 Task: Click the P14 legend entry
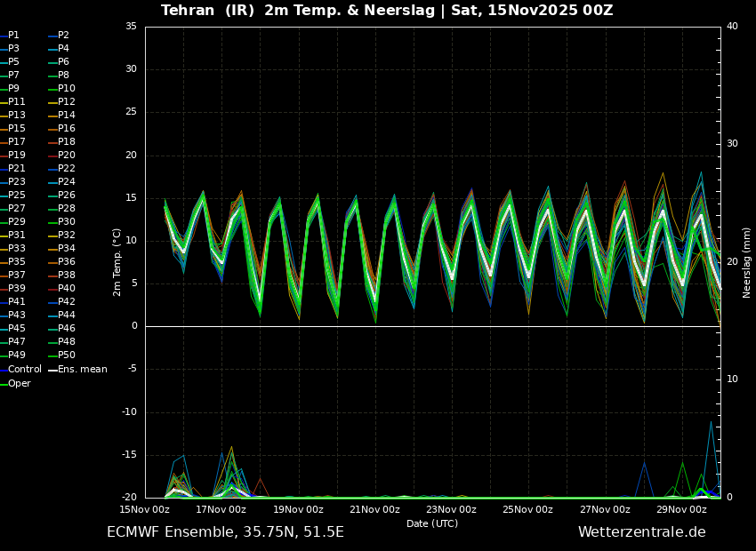[67, 116]
